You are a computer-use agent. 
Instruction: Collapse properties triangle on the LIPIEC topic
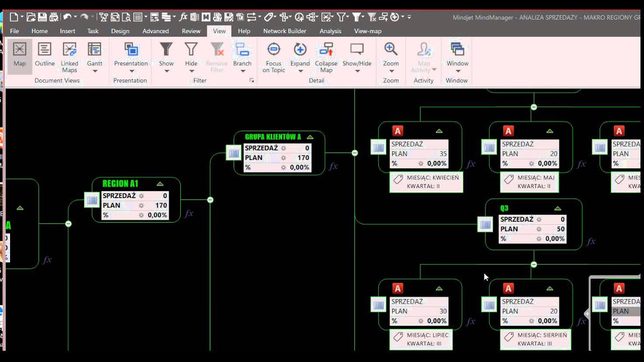439,289
